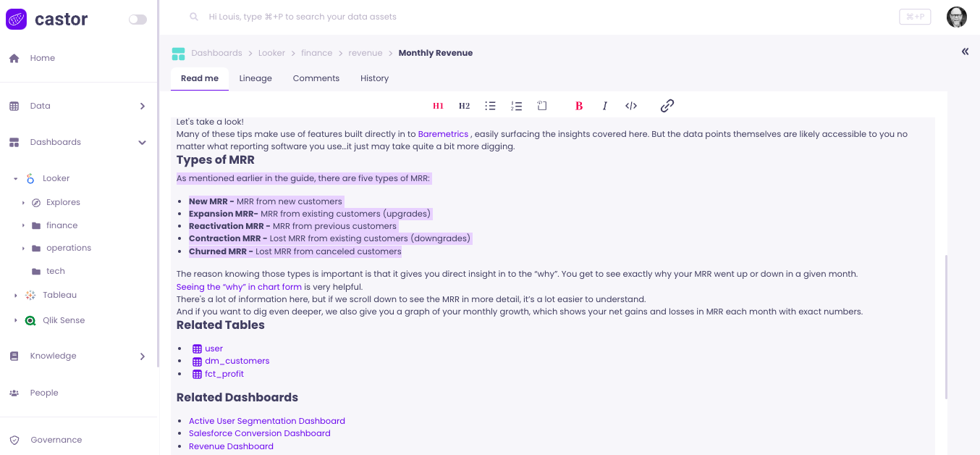Collapse the right panel with double chevron
This screenshot has height=455, width=980.
point(965,51)
